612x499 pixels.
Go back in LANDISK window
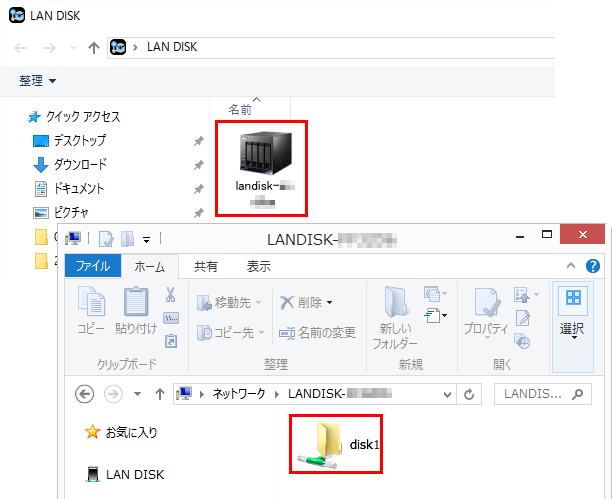click(x=84, y=394)
